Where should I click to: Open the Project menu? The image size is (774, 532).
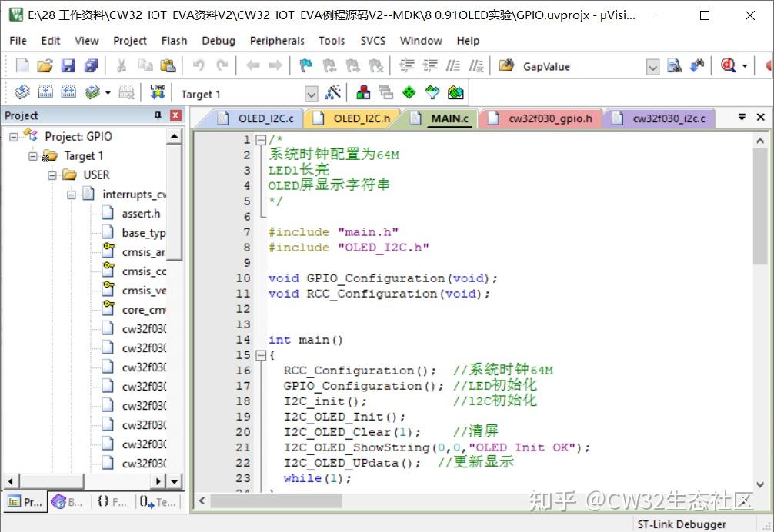[130, 41]
